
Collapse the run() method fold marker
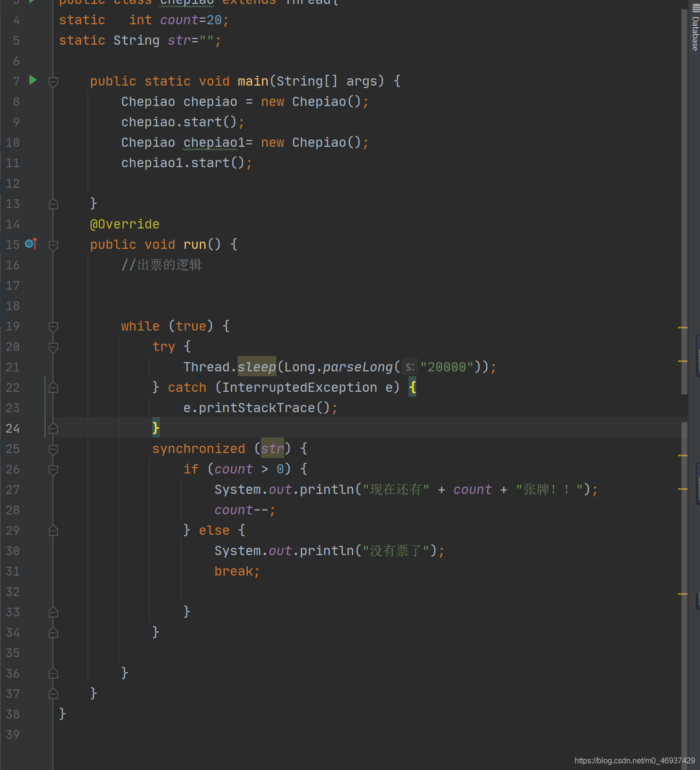53,245
